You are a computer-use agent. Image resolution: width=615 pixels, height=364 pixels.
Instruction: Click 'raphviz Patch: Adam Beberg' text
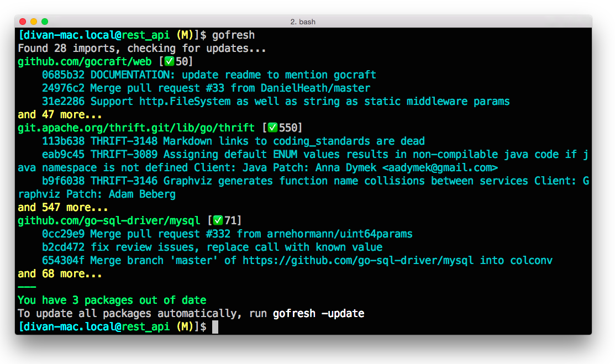pos(97,194)
